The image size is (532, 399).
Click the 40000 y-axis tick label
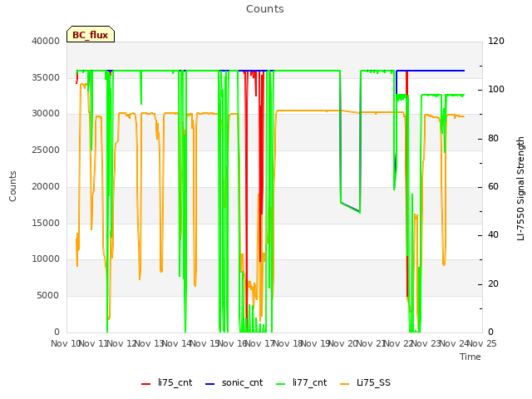(x=46, y=41)
